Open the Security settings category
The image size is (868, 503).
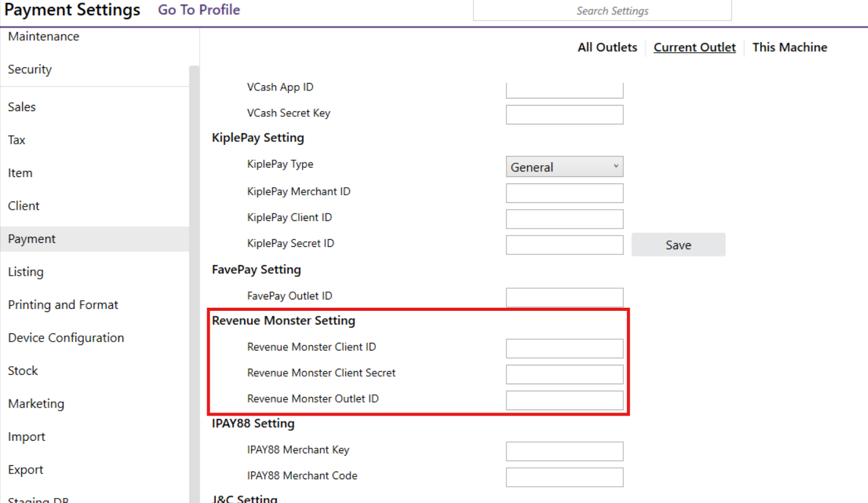click(x=29, y=69)
